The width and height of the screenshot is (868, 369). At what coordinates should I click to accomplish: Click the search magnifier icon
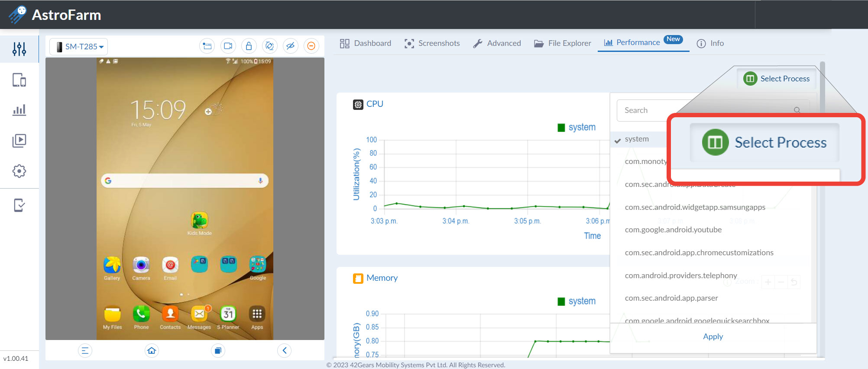pos(797,110)
